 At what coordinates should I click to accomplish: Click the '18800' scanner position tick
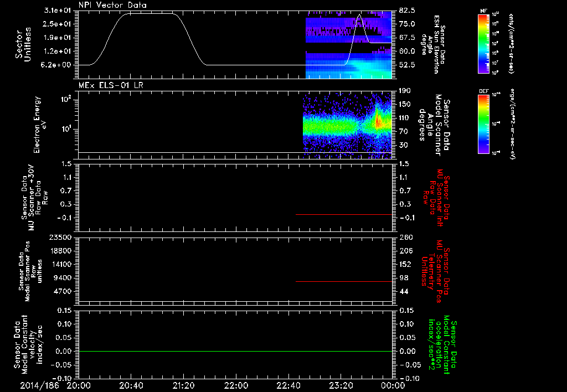coord(61,251)
